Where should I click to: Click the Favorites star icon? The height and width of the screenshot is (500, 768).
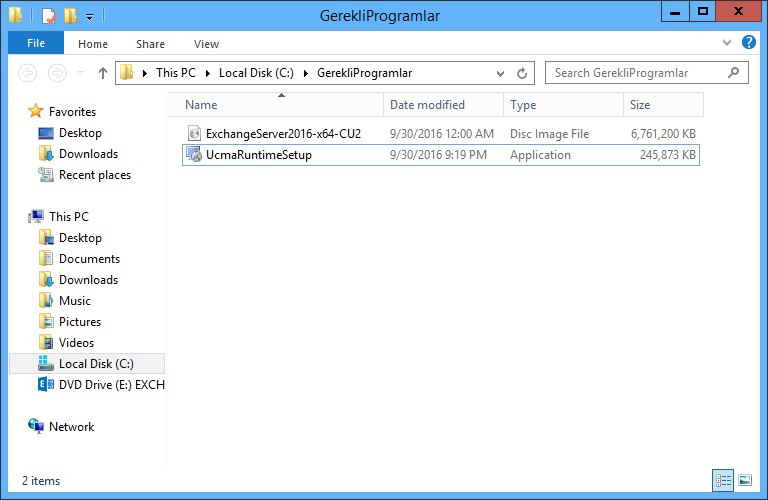[x=35, y=111]
